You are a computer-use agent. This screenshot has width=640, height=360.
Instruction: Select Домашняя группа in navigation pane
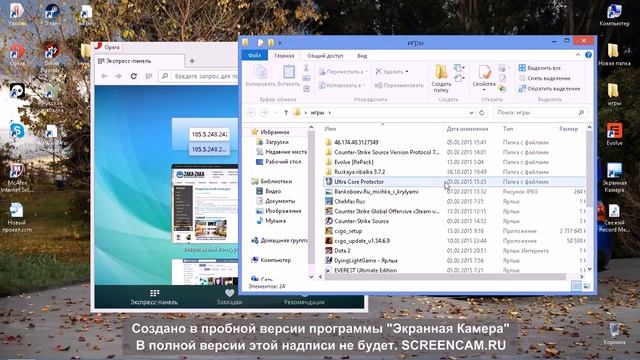279,240
